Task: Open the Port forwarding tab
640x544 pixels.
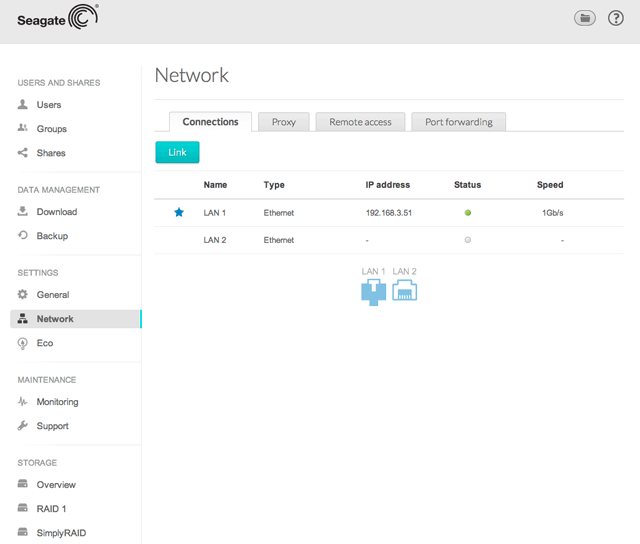Action: [458, 122]
